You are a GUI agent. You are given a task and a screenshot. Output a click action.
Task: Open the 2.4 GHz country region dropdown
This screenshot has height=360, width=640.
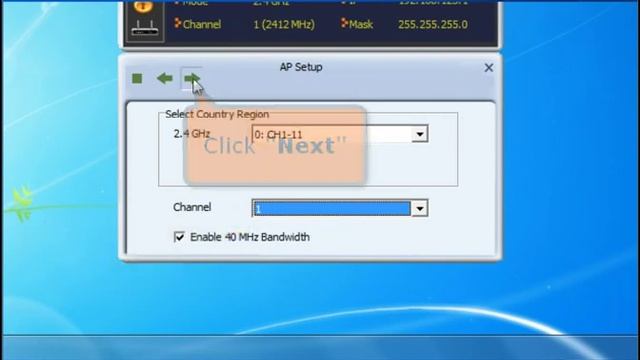pyautogui.click(x=420, y=134)
